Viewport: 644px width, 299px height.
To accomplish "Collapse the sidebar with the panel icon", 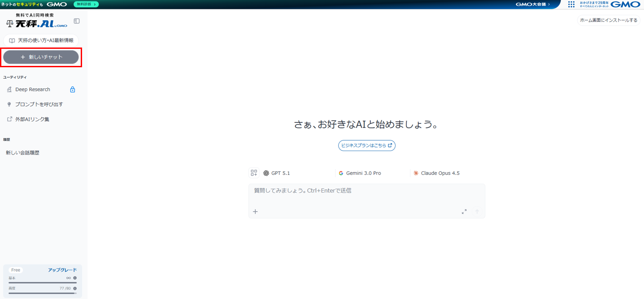I will [x=76, y=21].
